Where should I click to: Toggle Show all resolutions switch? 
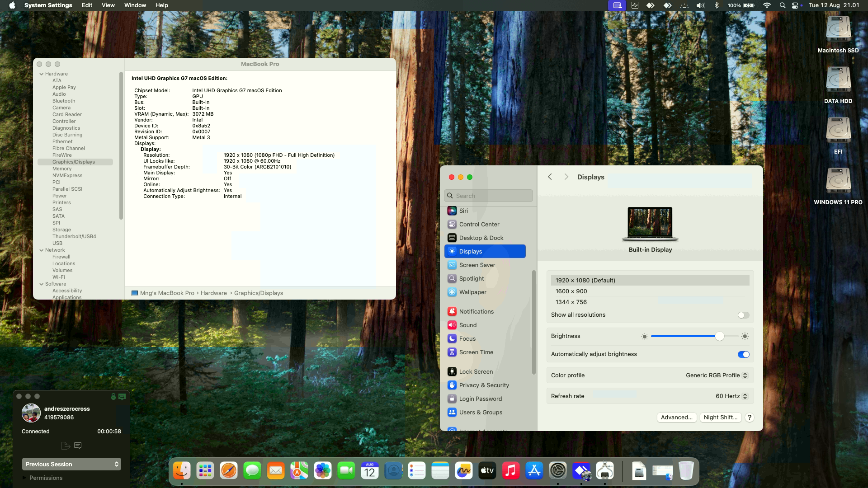coord(743,315)
